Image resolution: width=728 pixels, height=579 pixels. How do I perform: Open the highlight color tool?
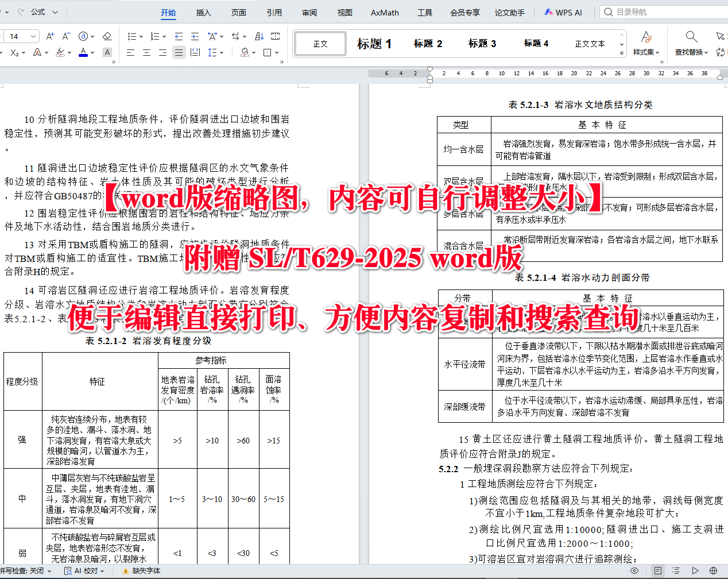pyautogui.click(x=59, y=52)
